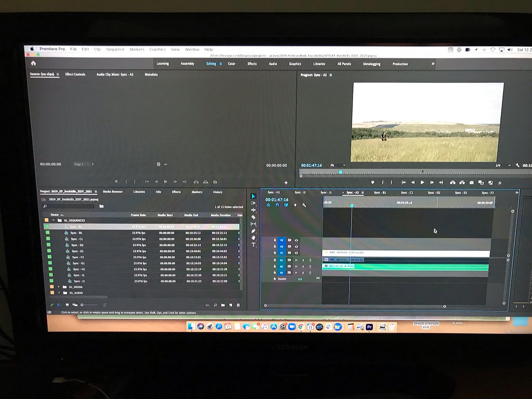The height and width of the screenshot is (399, 532).
Task: Select the Track Select Forward tool
Action: pos(253,203)
